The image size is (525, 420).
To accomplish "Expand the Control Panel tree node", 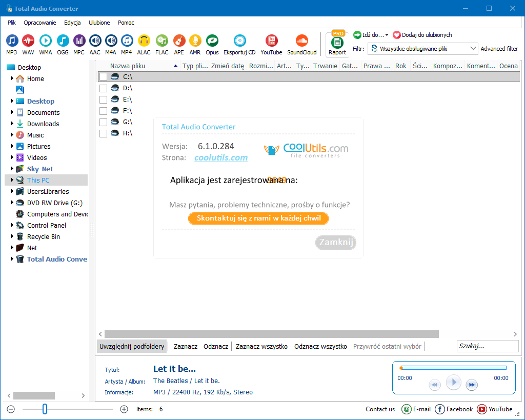I will (x=12, y=225).
